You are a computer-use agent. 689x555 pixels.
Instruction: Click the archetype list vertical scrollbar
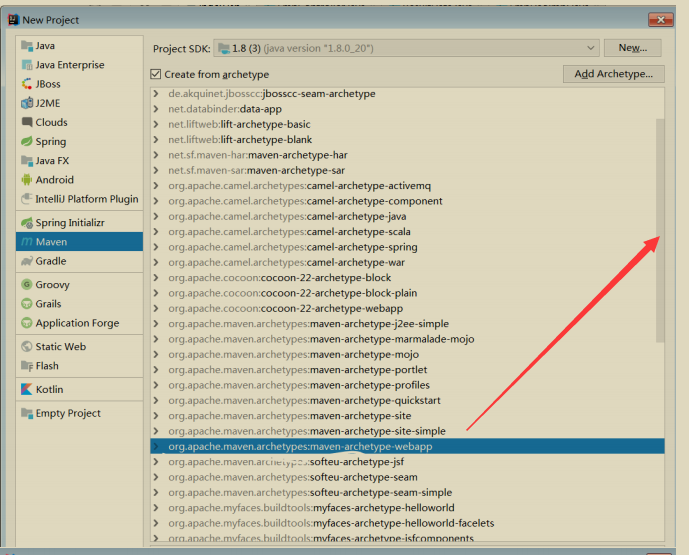660,230
